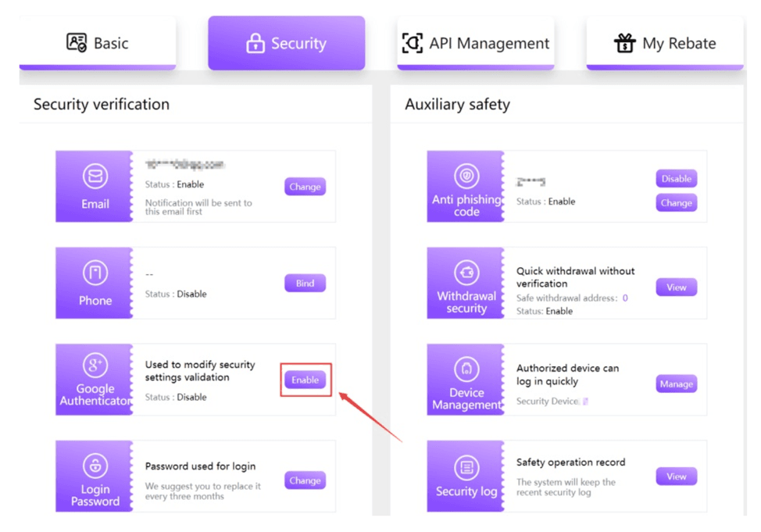Open the API Management tab
Viewport: 761px width, 532px height.
(475, 43)
